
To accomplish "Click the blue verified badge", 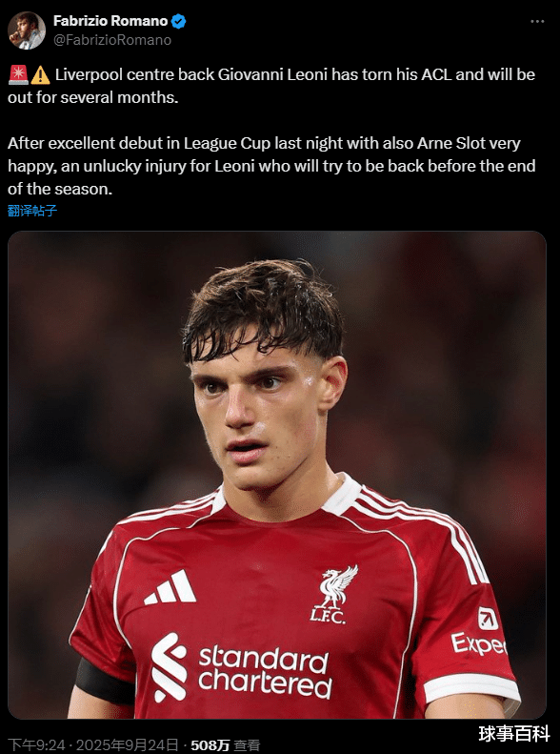I will click(x=178, y=22).
